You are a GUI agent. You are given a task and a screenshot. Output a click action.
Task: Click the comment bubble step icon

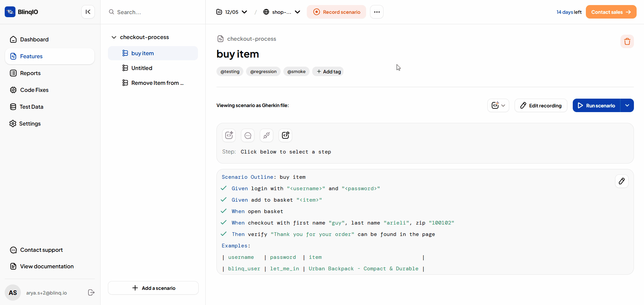click(x=248, y=135)
